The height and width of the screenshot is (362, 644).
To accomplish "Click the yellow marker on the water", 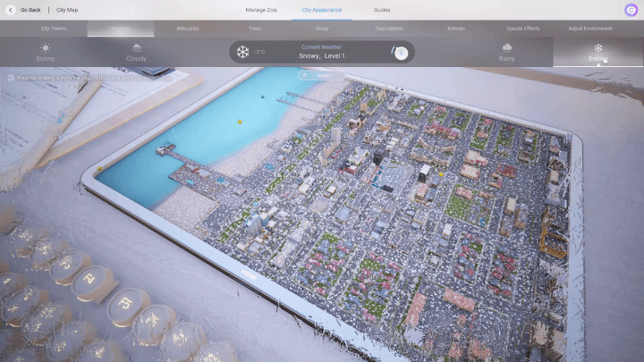I will click(240, 121).
